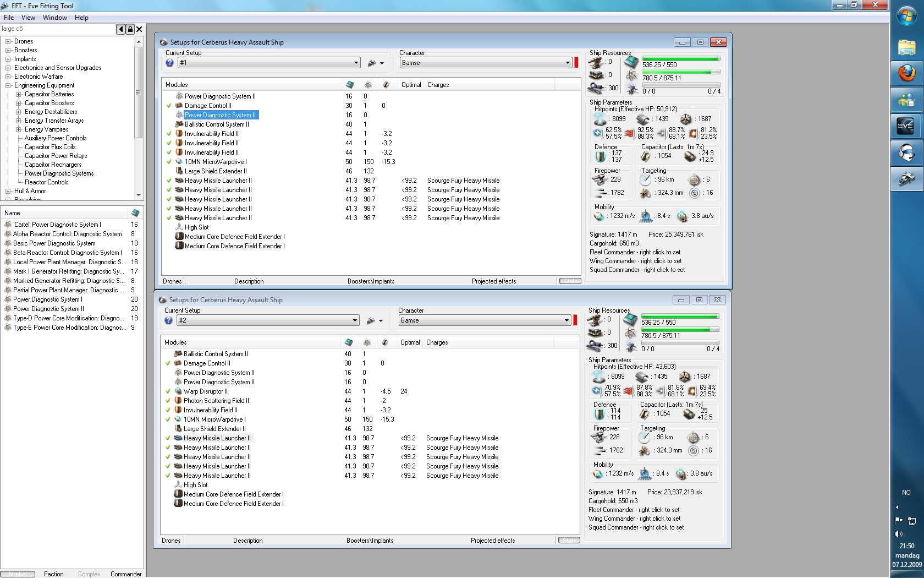924x578 pixels.
Task: Open Boosters\Implants section in setup #2 window
Action: point(370,541)
